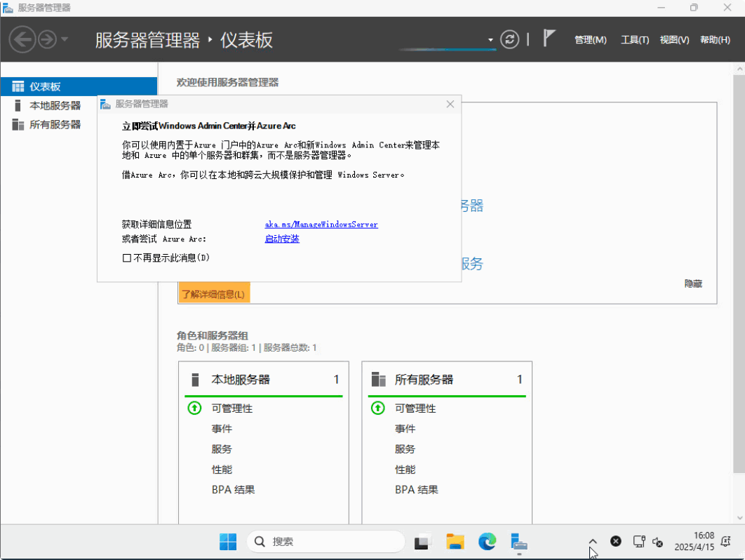Screen dimensions: 745x560
Task: Click the black X tray icon
Action: pos(616,541)
